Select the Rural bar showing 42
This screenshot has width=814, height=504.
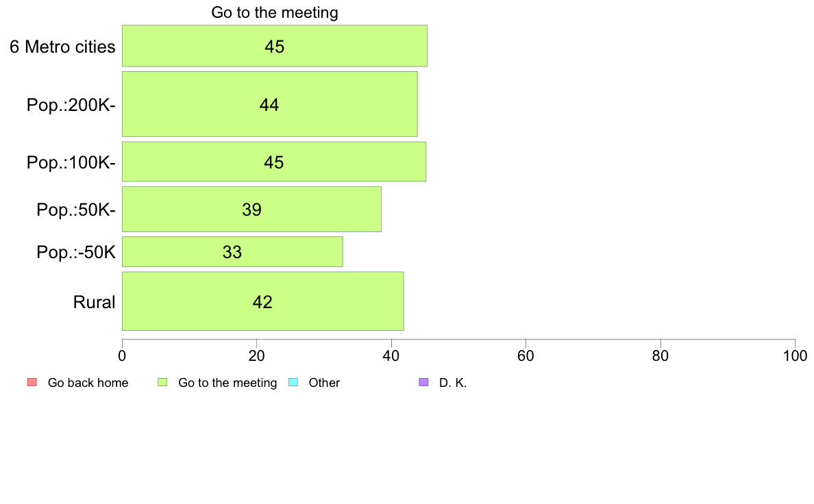(x=262, y=301)
